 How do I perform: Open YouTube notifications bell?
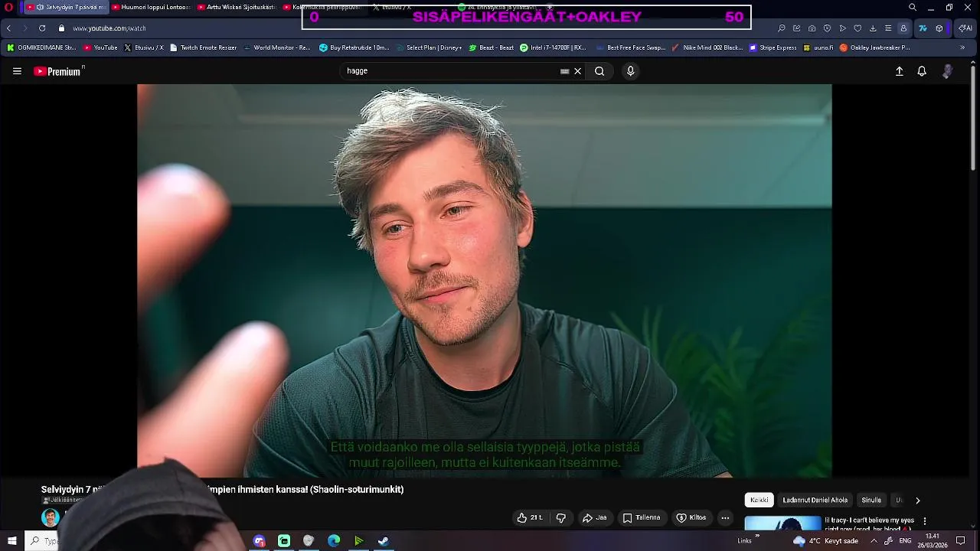(922, 71)
